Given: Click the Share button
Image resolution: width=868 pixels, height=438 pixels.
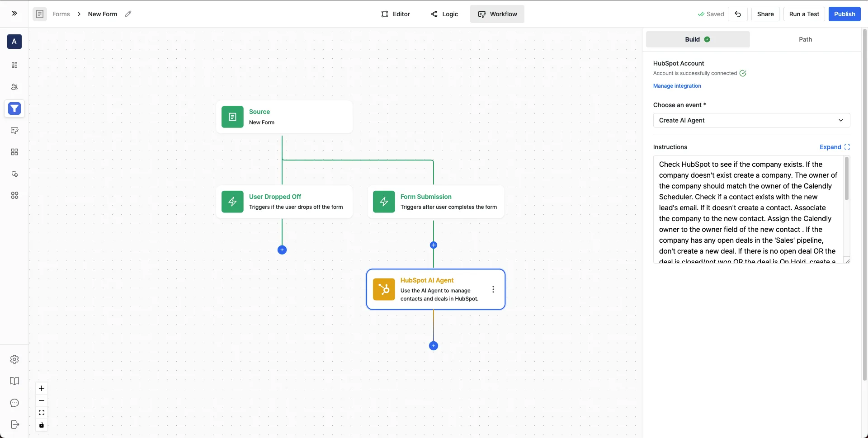Looking at the screenshot, I should (x=765, y=14).
